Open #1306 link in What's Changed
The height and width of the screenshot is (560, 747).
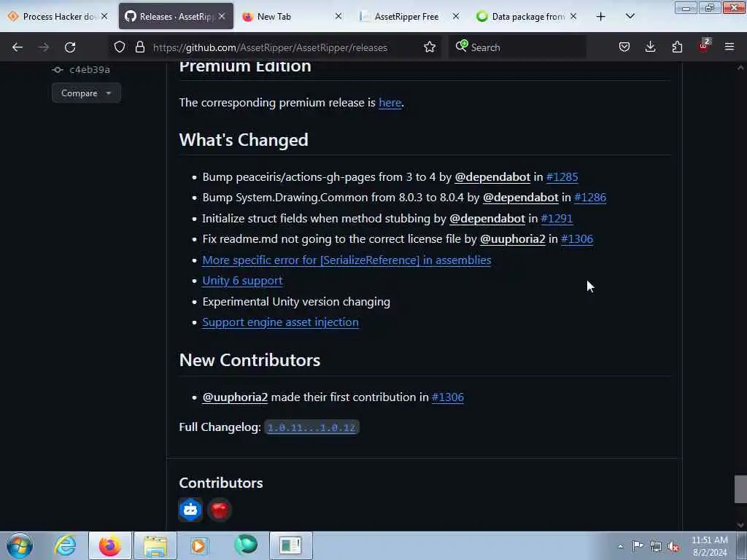pyautogui.click(x=577, y=239)
